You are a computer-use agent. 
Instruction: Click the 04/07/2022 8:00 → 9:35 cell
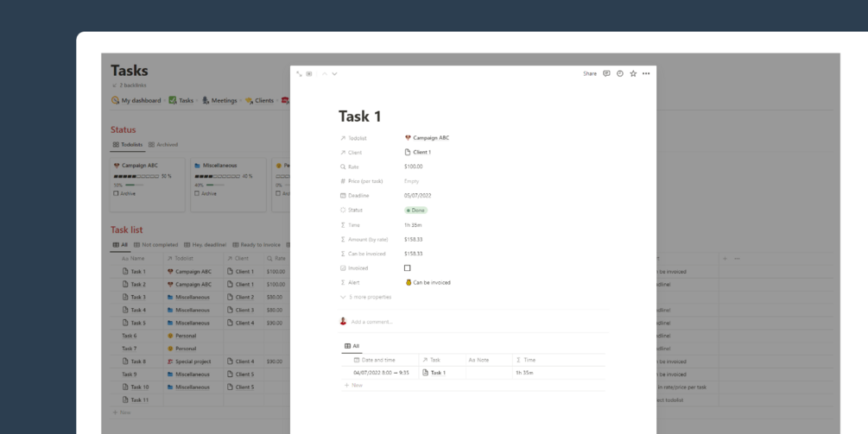(381, 373)
